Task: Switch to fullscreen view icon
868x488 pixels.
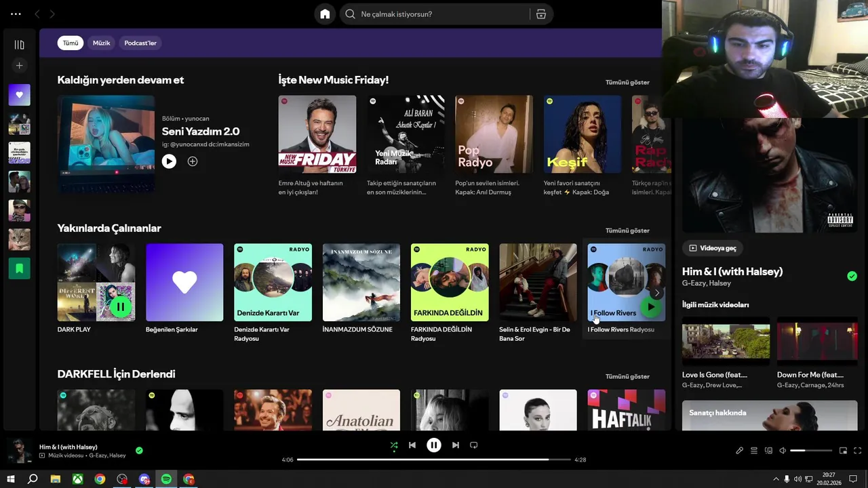Action: 858,451
